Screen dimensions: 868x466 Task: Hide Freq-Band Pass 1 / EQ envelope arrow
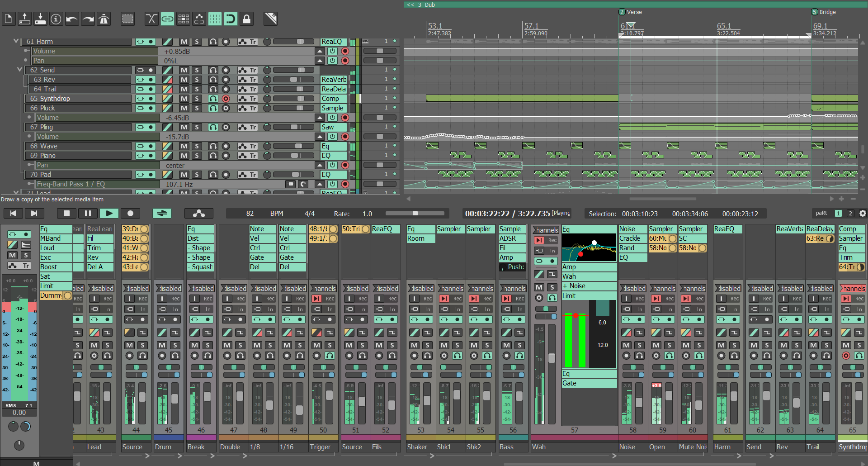point(320,184)
